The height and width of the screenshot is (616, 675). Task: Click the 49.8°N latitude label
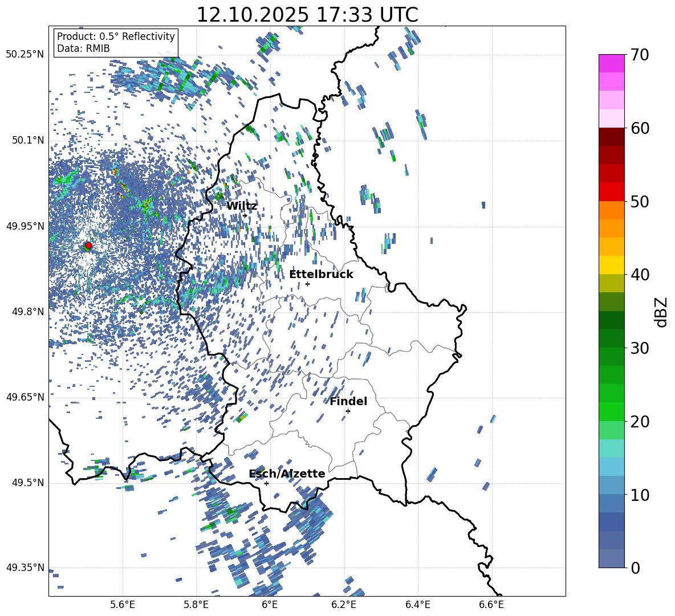[28, 312]
